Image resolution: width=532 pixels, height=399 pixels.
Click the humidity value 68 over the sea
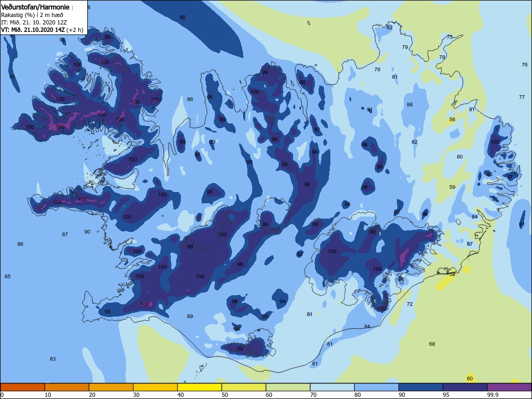[x=432, y=344]
